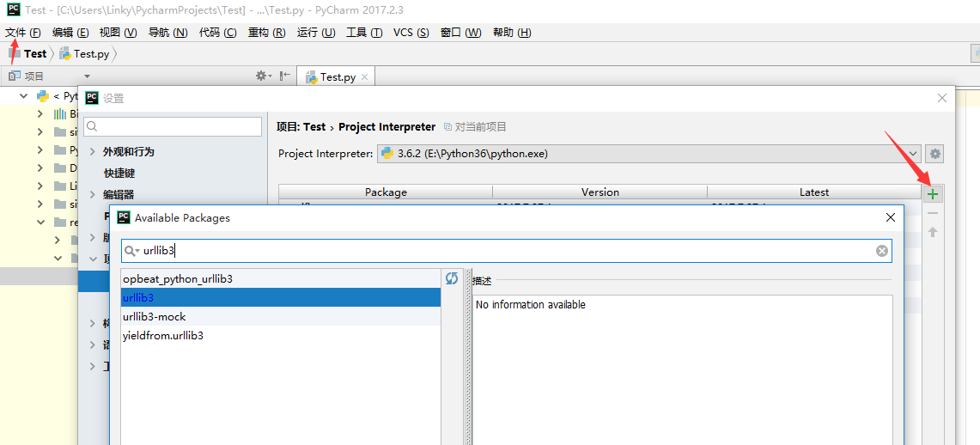Click the minus uninstall package button

click(933, 214)
